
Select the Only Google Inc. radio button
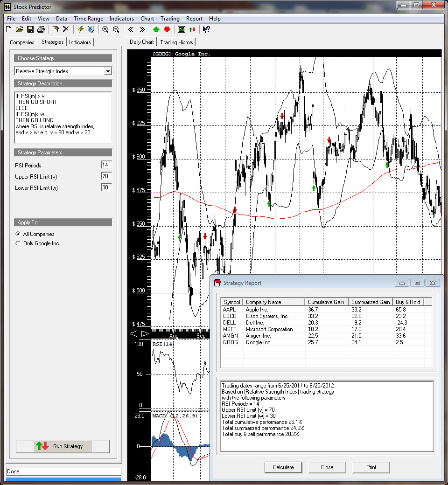18,243
